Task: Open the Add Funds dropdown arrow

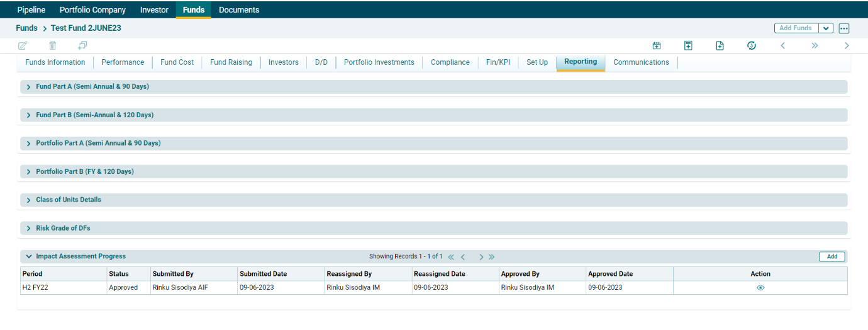Action: point(826,28)
